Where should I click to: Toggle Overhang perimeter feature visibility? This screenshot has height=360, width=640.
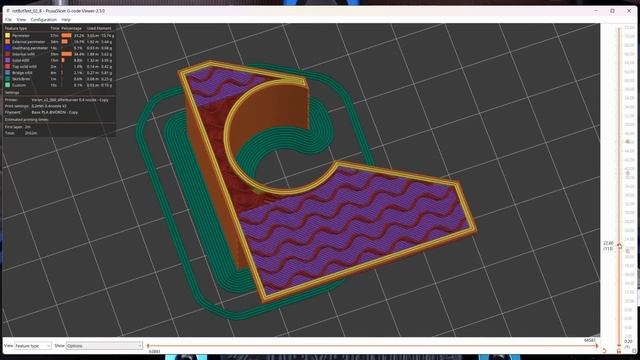[59, 48]
